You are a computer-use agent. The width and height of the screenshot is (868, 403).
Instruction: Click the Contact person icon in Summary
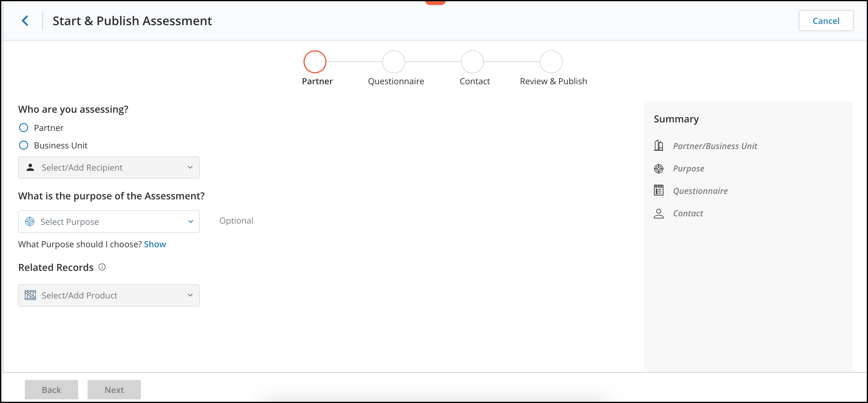tap(658, 214)
